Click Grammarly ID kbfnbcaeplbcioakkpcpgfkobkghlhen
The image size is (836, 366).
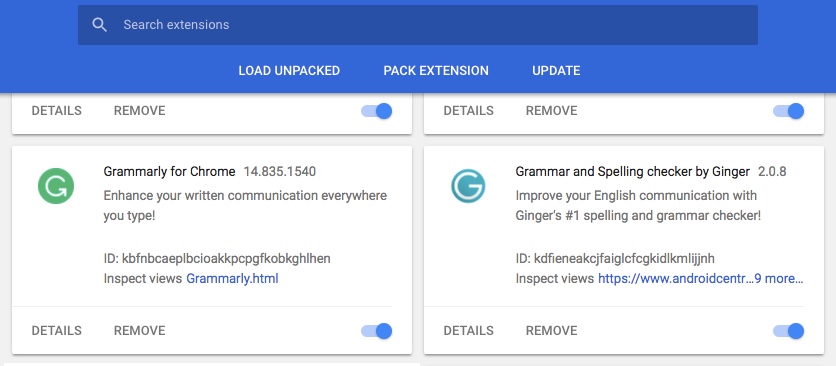pyautogui.click(x=217, y=259)
